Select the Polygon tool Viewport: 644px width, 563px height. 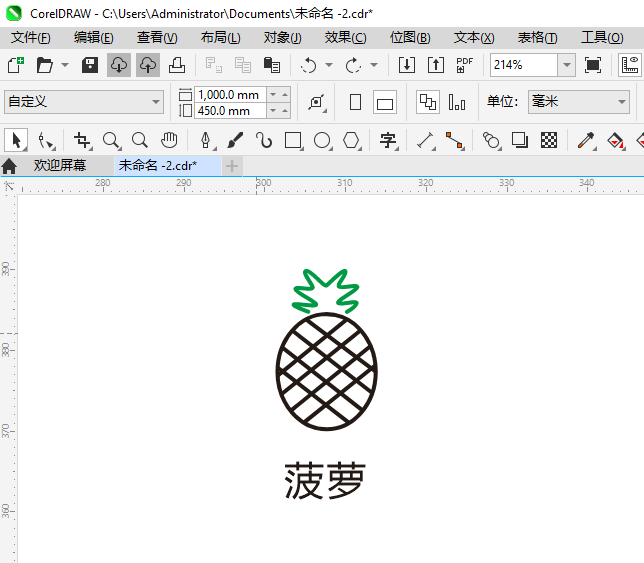coord(352,140)
